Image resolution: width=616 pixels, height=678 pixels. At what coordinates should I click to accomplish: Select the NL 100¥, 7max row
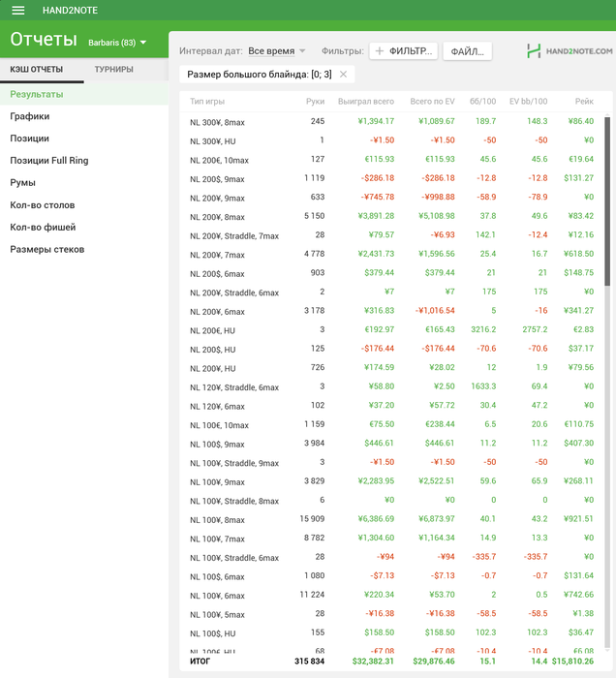click(x=391, y=539)
